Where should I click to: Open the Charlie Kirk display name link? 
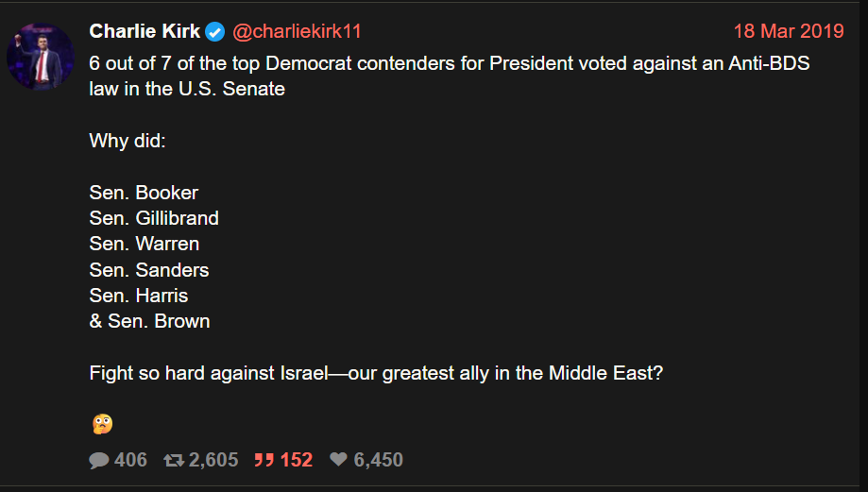145,31
